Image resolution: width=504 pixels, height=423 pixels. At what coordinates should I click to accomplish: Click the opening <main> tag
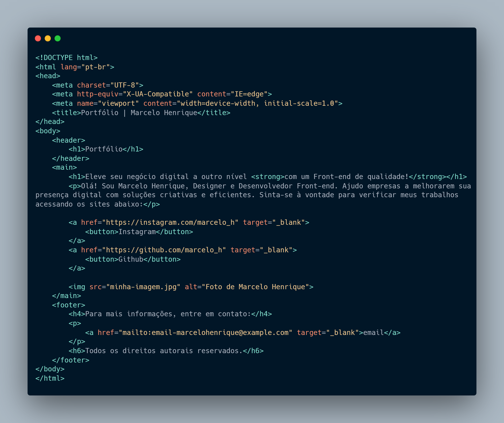point(64,167)
